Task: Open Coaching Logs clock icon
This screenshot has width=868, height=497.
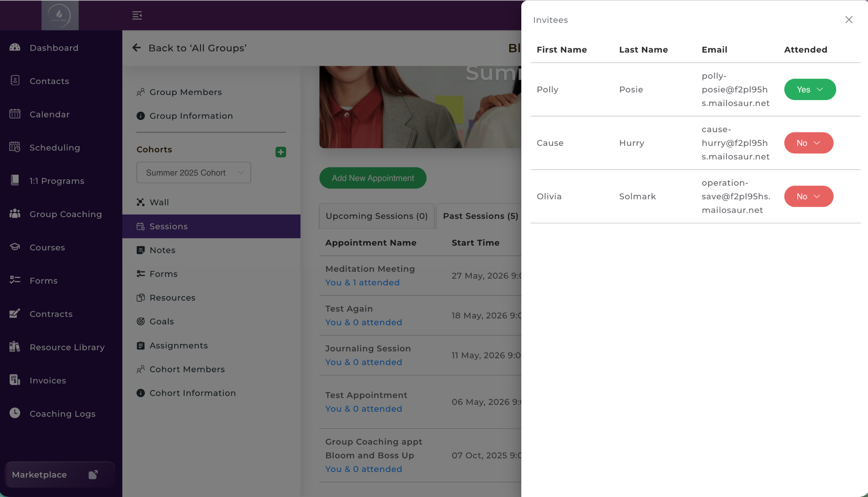Action: 15,413
